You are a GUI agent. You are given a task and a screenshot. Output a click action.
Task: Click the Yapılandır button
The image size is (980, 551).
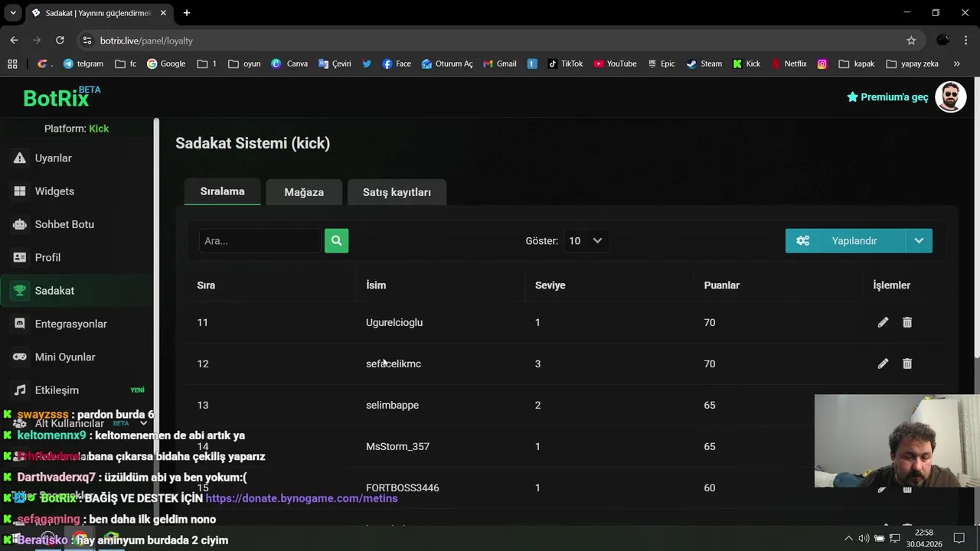845,241
